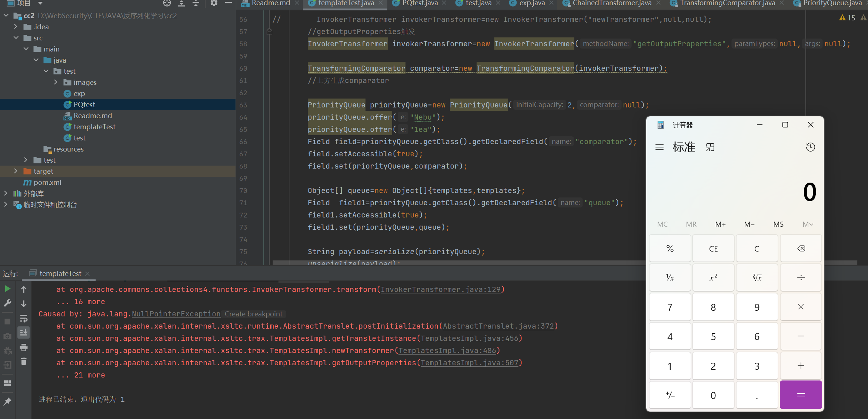The width and height of the screenshot is (868, 419).
Task: Open the calculator hamburger navigation menu
Action: tap(660, 147)
